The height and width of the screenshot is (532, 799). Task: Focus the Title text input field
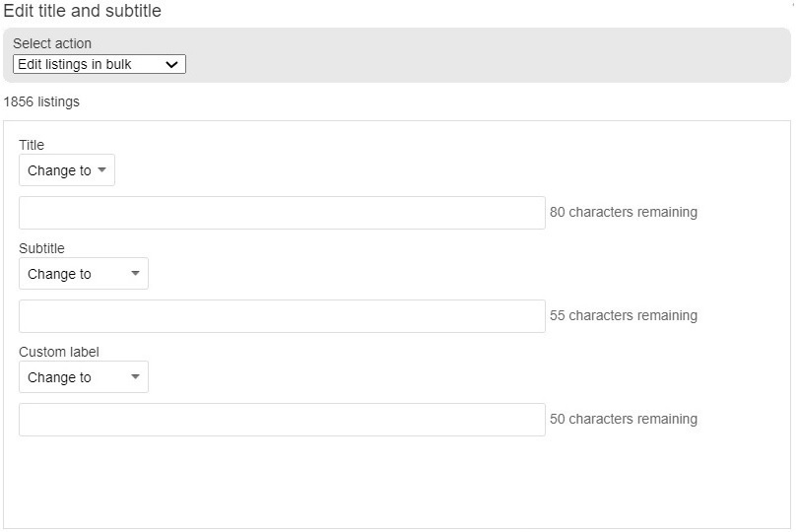282,213
